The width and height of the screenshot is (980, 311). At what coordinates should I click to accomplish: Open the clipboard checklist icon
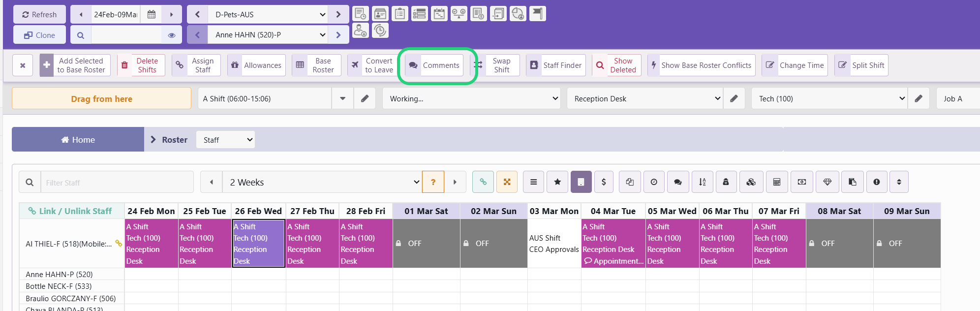tap(400, 14)
